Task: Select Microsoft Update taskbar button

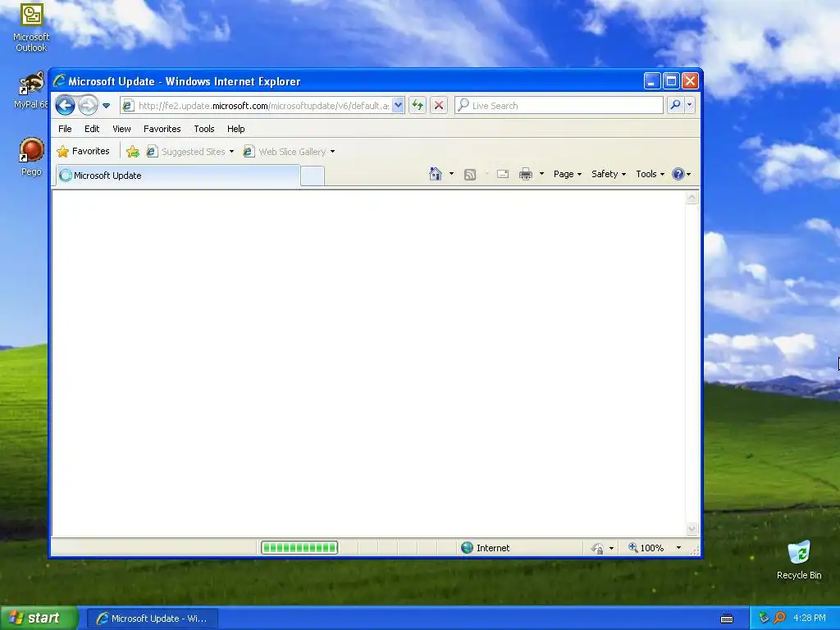Action: point(152,619)
